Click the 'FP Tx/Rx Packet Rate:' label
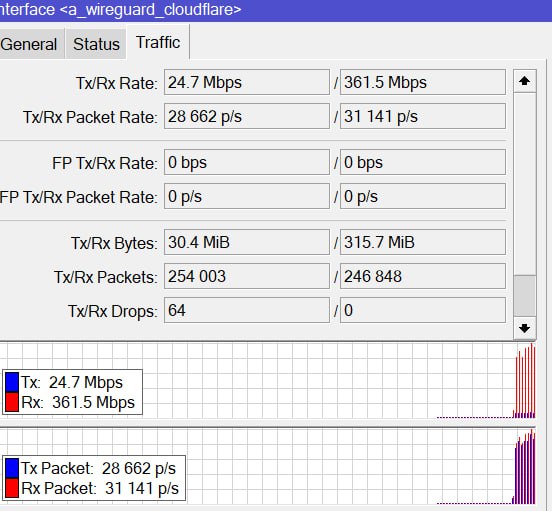The width and height of the screenshot is (552, 511). point(79,197)
